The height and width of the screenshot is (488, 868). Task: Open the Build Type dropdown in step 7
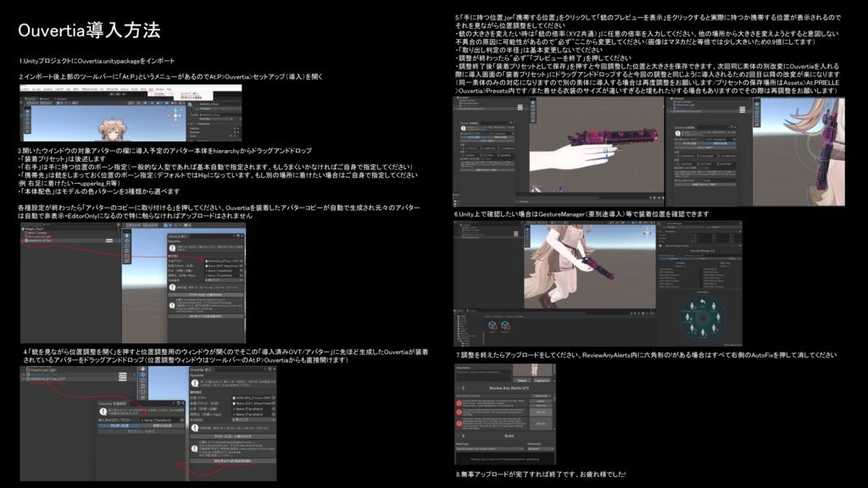(x=490, y=449)
